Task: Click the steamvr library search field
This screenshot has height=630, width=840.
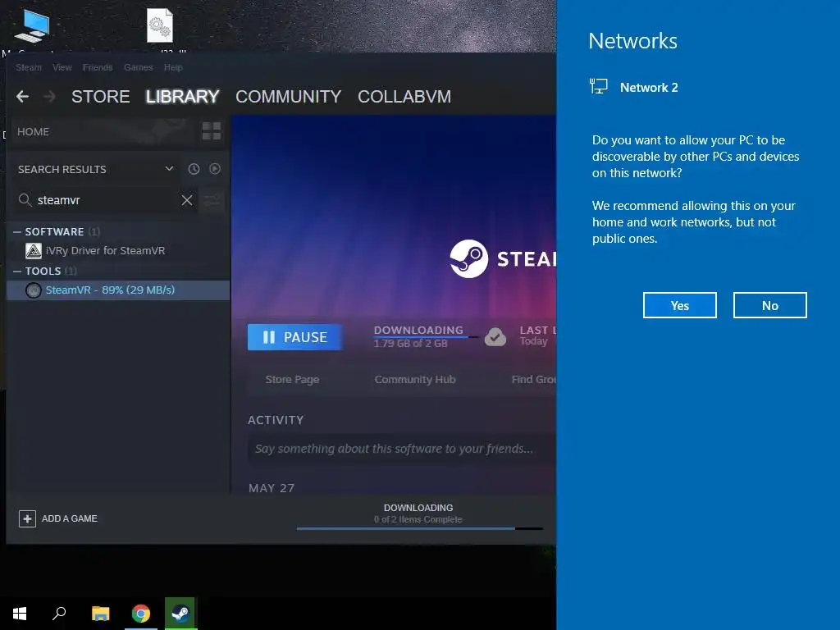Action: click(105, 200)
